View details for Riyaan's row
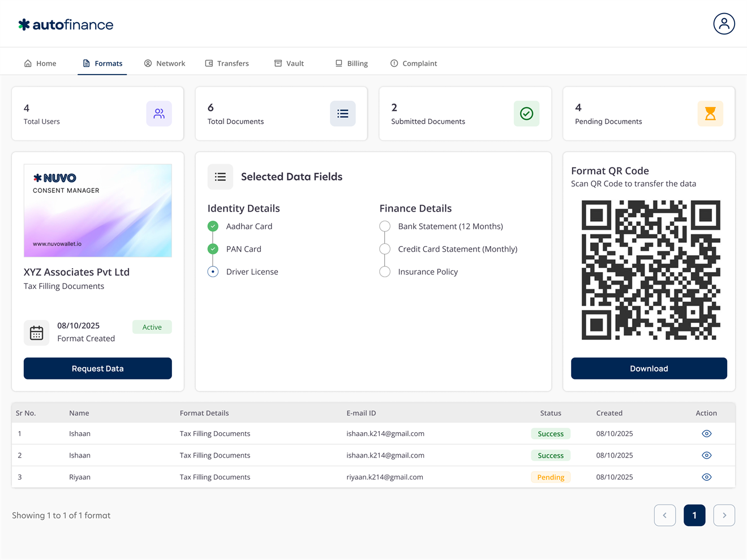This screenshot has width=747, height=560. coord(706,477)
